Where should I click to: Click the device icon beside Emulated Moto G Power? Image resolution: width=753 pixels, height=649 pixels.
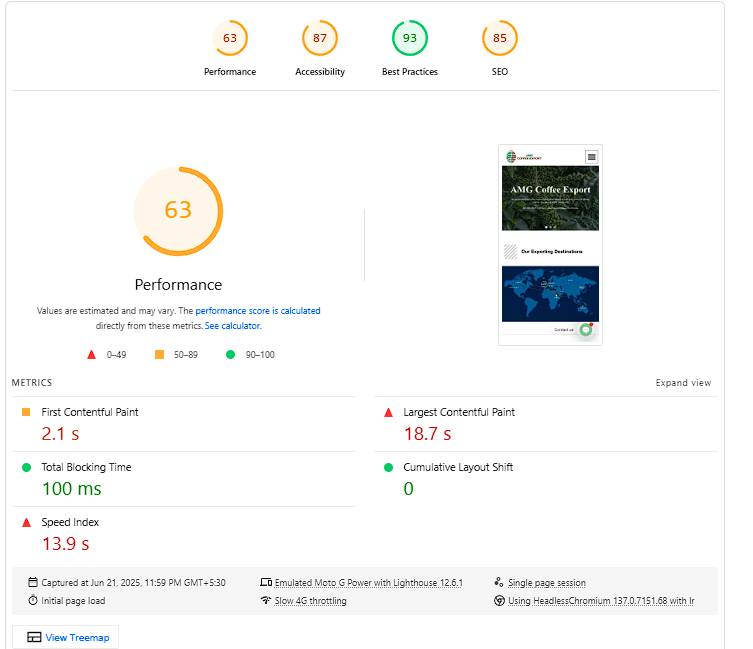point(266,582)
